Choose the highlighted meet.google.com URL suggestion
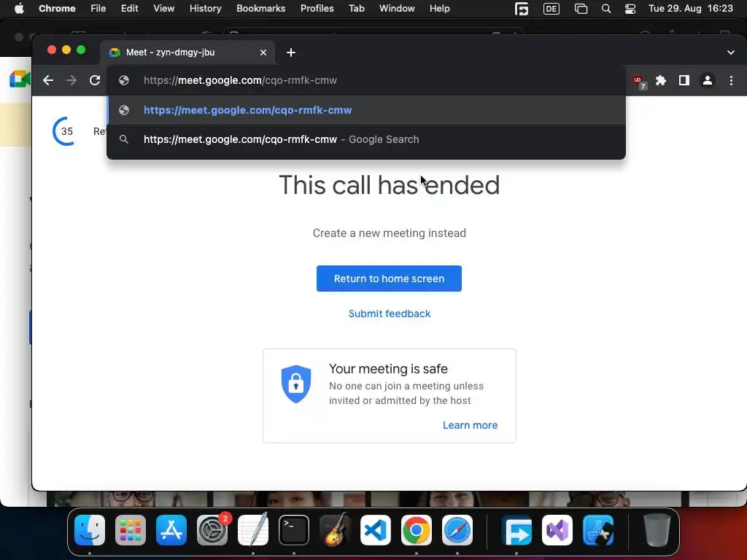The height and width of the screenshot is (560, 747). 366,110
